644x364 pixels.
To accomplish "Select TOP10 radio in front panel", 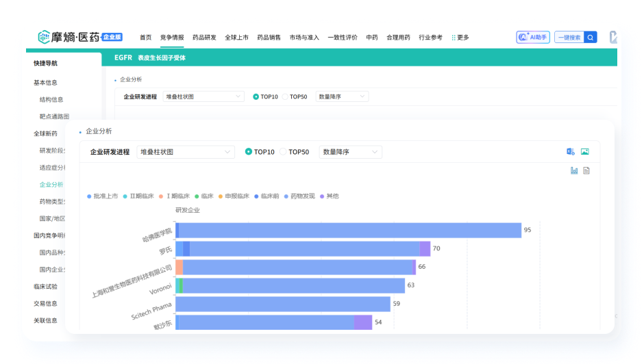I will click(x=249, y=151).
